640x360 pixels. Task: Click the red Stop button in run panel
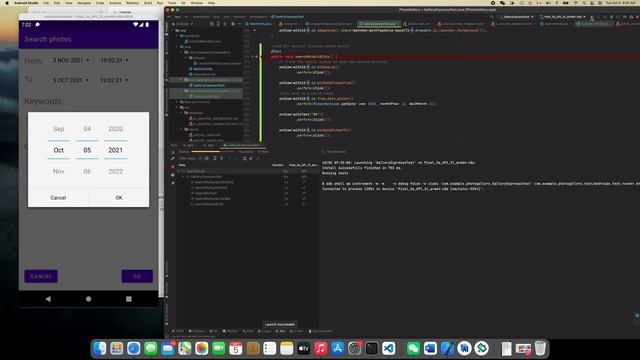(x=173, y=167)
